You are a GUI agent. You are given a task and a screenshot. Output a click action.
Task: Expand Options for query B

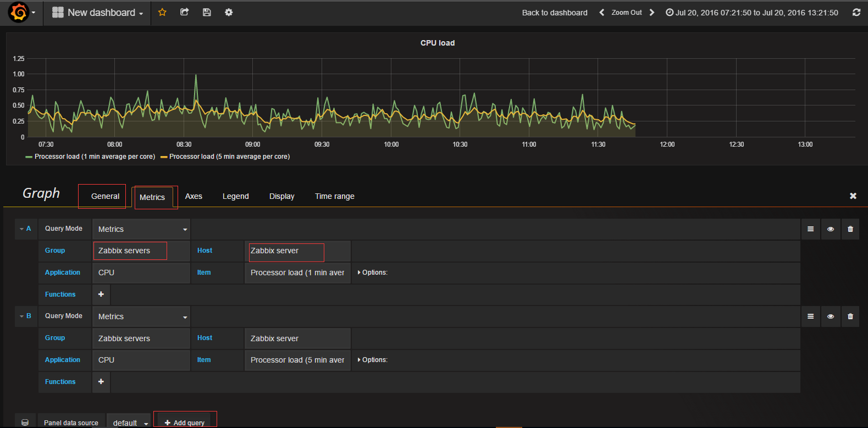tap(373, 360)
